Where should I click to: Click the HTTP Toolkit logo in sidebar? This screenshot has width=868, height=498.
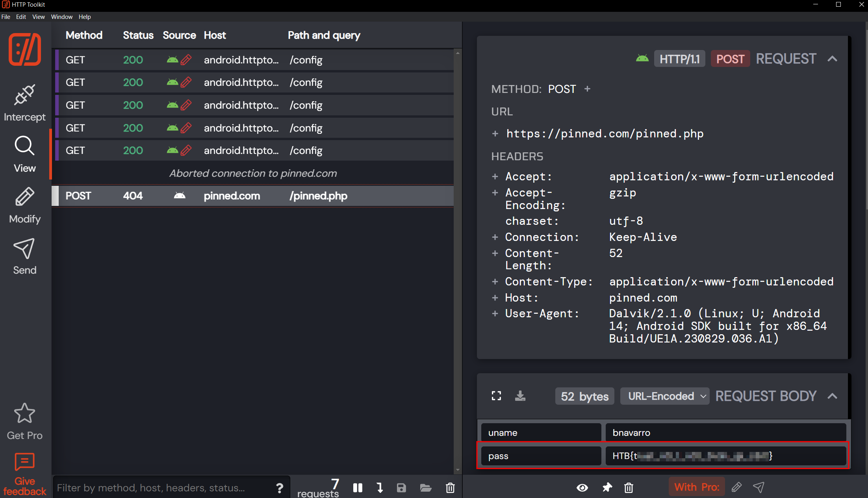tap(25, 49)
